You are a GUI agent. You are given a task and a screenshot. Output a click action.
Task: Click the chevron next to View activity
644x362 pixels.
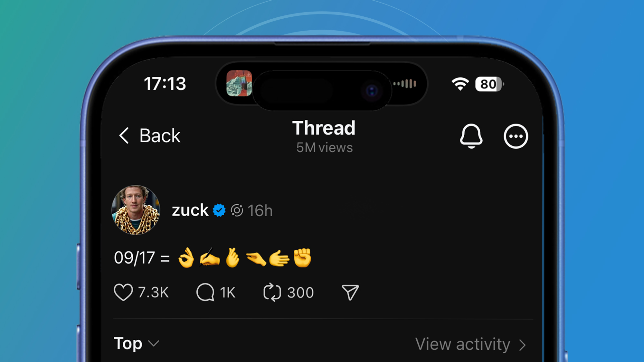pos(522,345)
